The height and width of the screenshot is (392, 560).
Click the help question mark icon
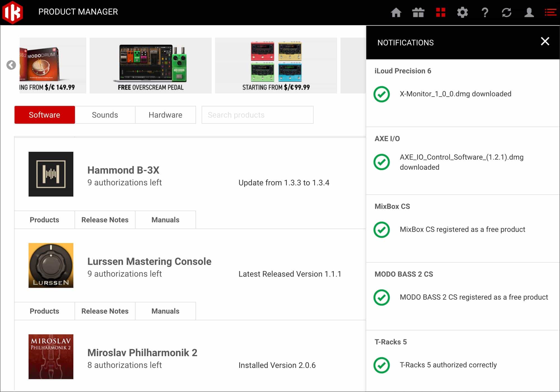(x=485, y=12)
